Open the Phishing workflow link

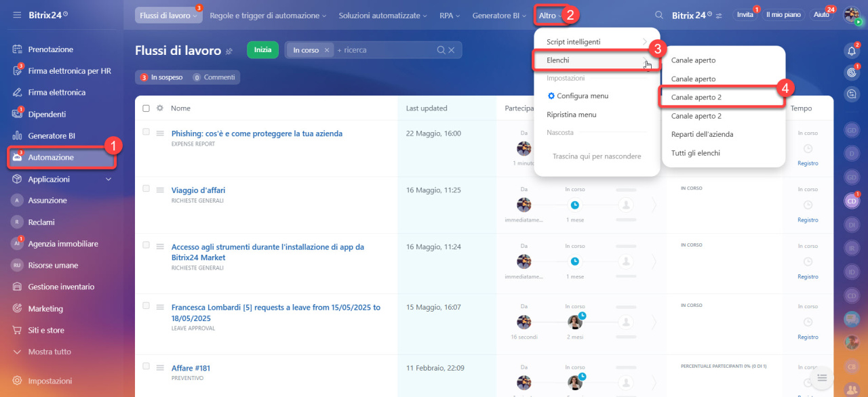pos(257,133)
